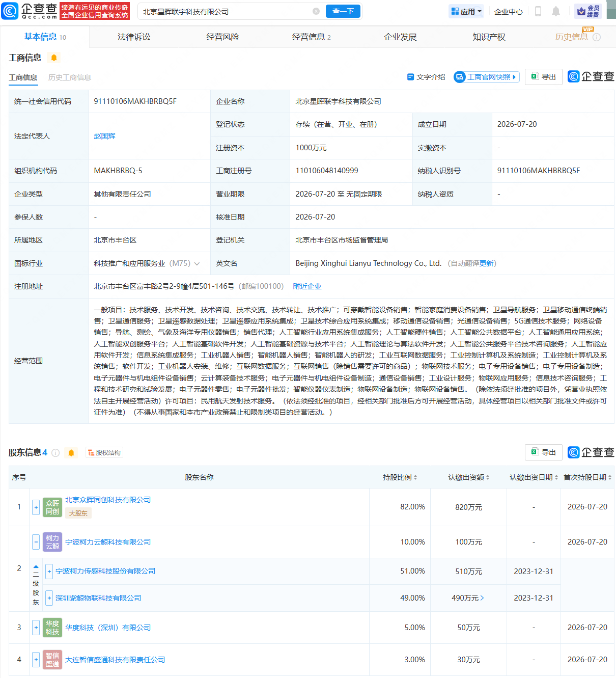
Task: Click the Qcc.com logo icon
Action: point(10,11)
